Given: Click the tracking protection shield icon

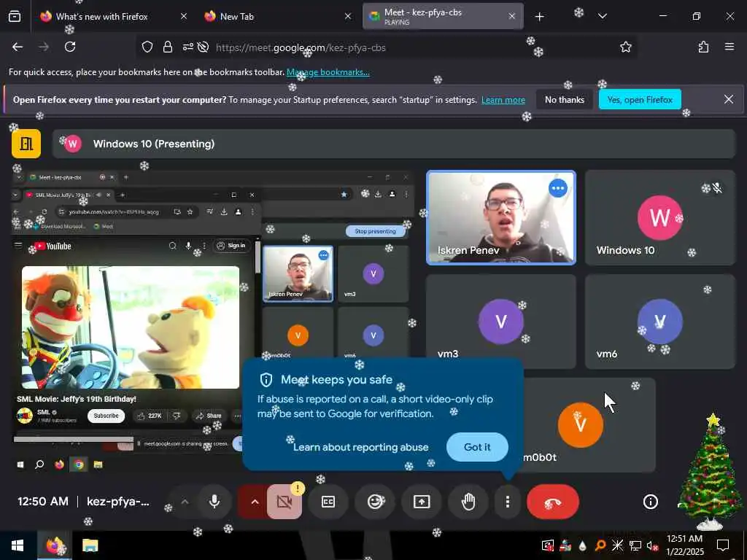Looking at the screenshot, I should tap(147, 47).
